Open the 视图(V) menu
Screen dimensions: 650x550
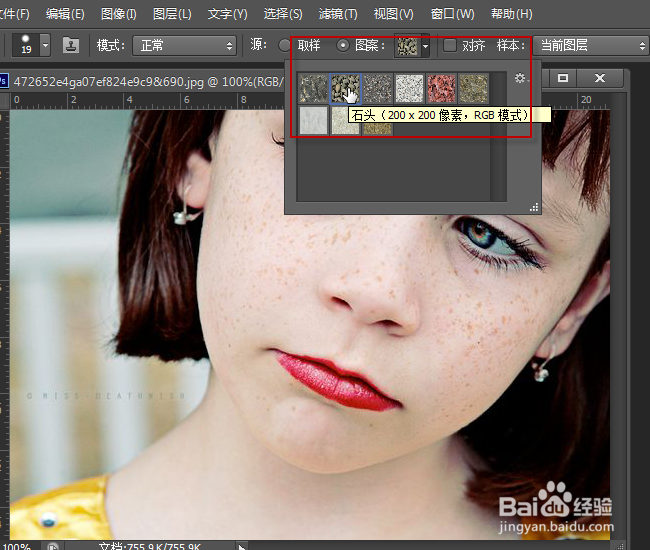[393, 14]
